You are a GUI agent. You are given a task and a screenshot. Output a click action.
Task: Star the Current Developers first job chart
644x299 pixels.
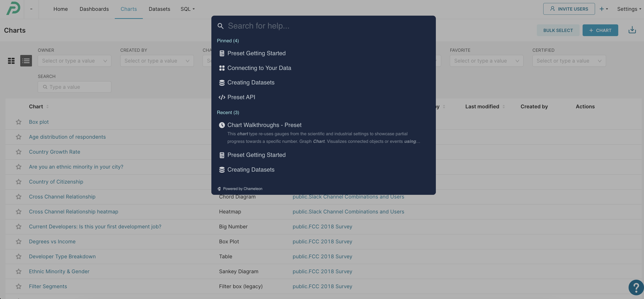tap(18, 227)
